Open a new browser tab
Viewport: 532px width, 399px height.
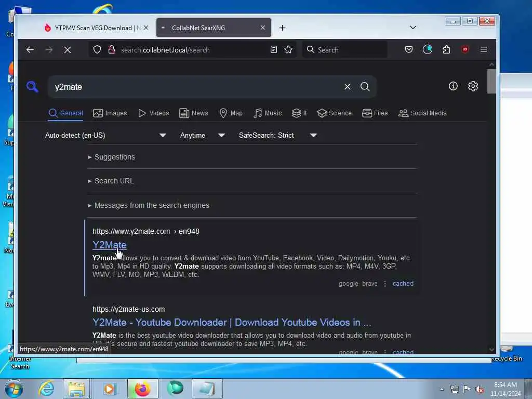click(282, 28)
